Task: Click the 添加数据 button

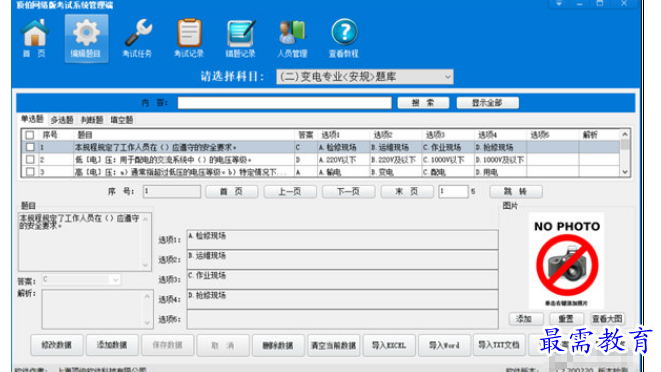Action: click(x=112, y=345)
